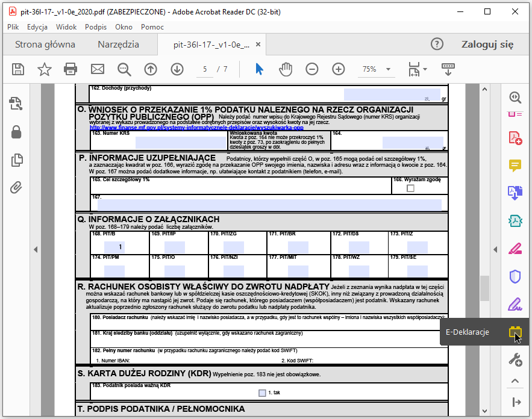Click the 162 Dochody amount field
Screen dimensions: 532x419
click(x=392, y=95)
